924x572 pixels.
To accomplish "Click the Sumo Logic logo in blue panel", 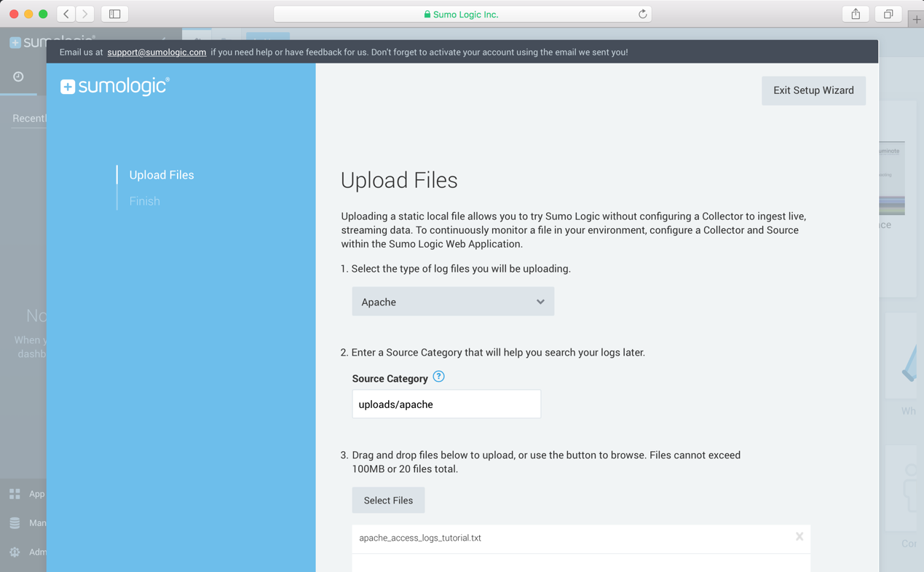I will coord(115,86).
